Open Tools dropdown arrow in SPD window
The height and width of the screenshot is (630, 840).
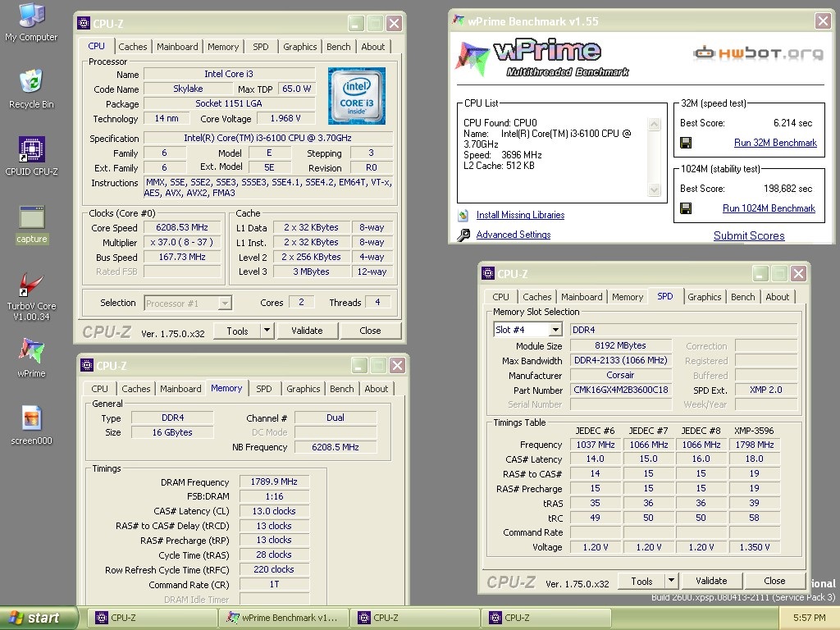(671, 581)
